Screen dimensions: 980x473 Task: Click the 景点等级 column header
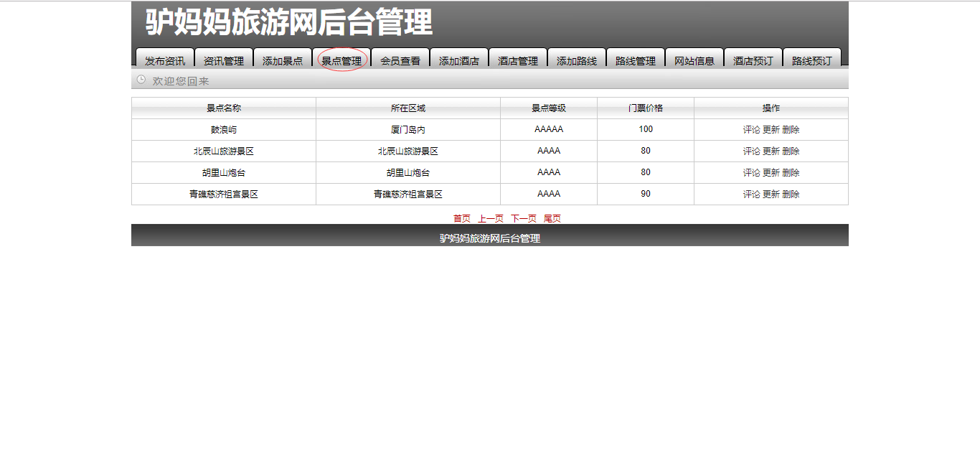[x=549, y=108]
